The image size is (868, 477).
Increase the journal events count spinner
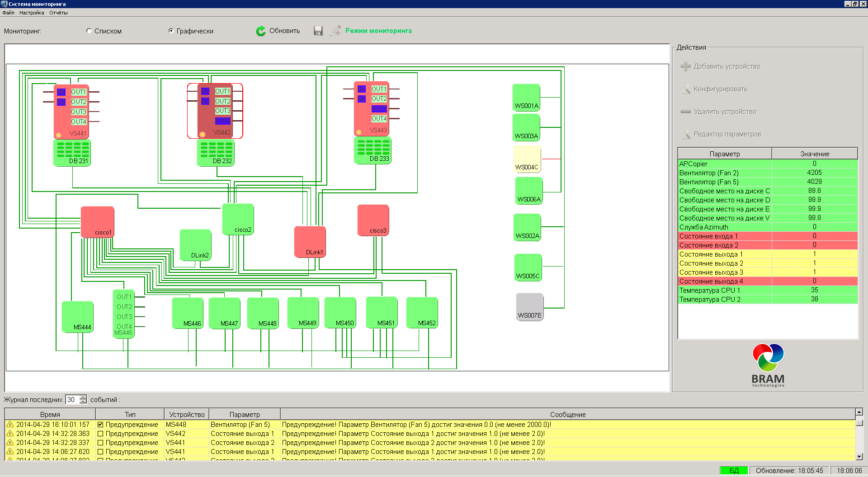(x=83, y=397)
